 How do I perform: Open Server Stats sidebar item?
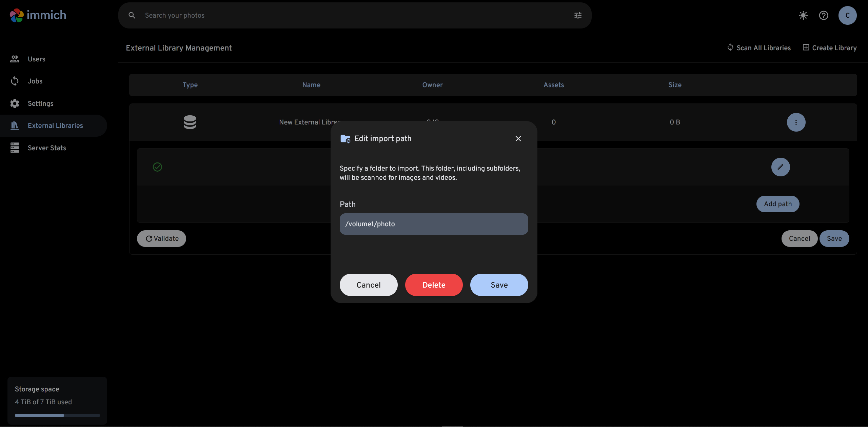pos(47,148)
